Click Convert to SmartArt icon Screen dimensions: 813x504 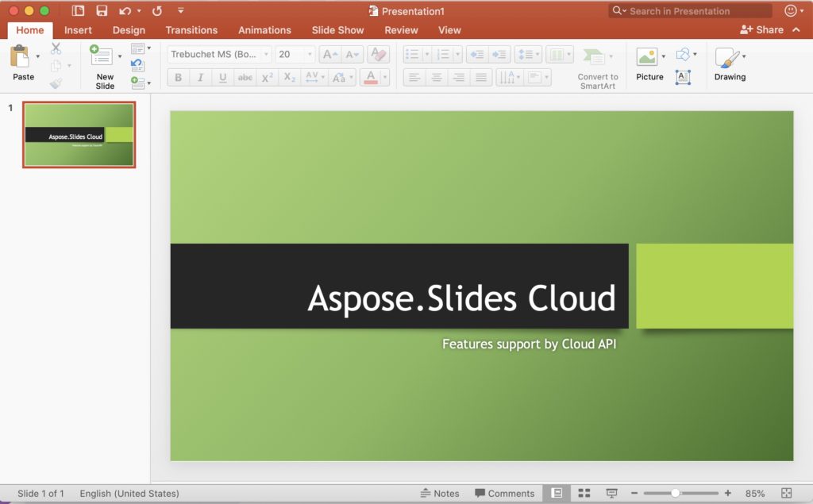593,56
